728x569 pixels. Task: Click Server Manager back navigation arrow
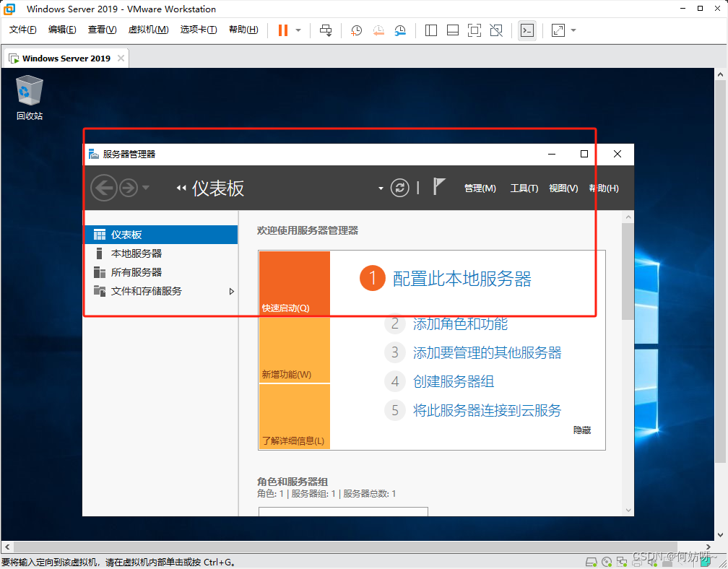103,188
